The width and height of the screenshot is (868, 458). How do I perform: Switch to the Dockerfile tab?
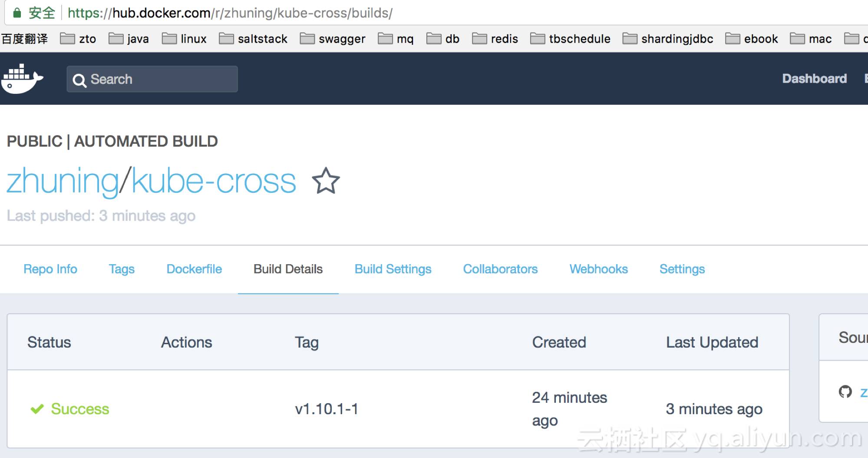click(194, 269)
